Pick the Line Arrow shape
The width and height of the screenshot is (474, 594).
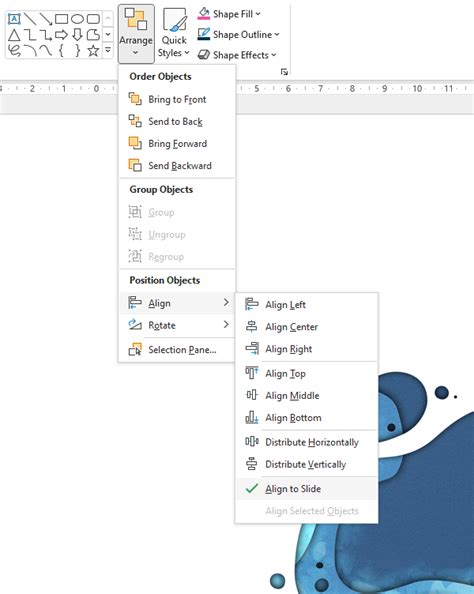click(46, 19)
